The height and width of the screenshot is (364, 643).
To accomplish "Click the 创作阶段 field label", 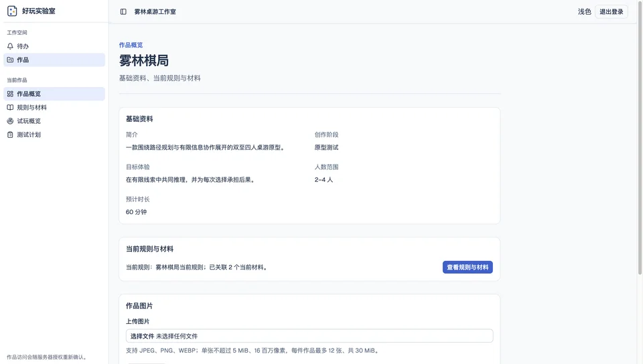I will [x=326, y=134].
